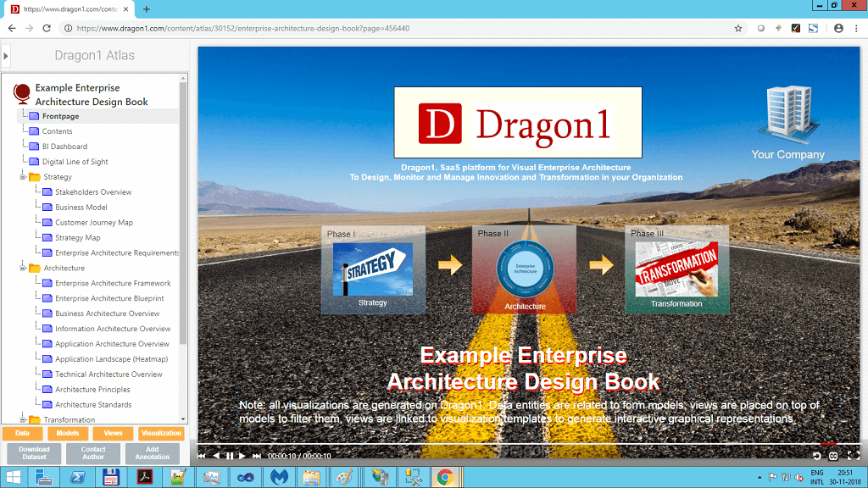Image resolution: width=868 pixels, height=488 pixels.
Task: Play the slideshow forward
Action: [x=242, y=456]
